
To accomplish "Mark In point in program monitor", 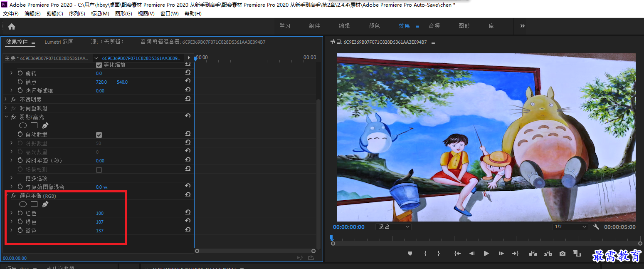I will point(425,253).
